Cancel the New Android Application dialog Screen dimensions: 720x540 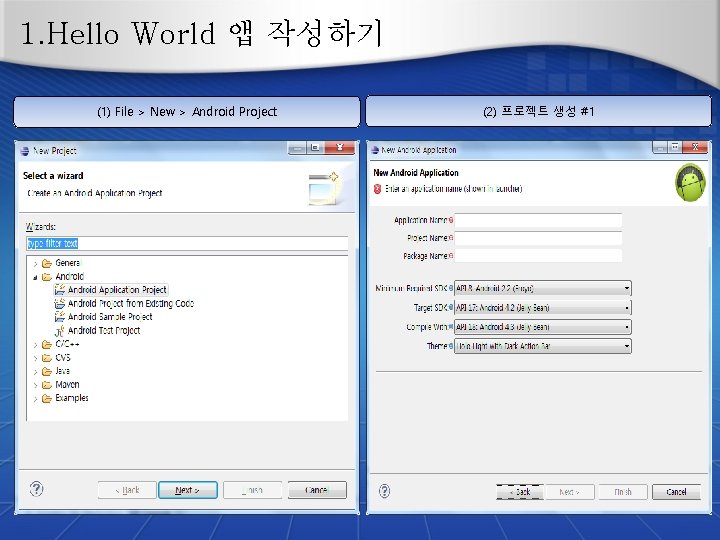pos(676,492)
